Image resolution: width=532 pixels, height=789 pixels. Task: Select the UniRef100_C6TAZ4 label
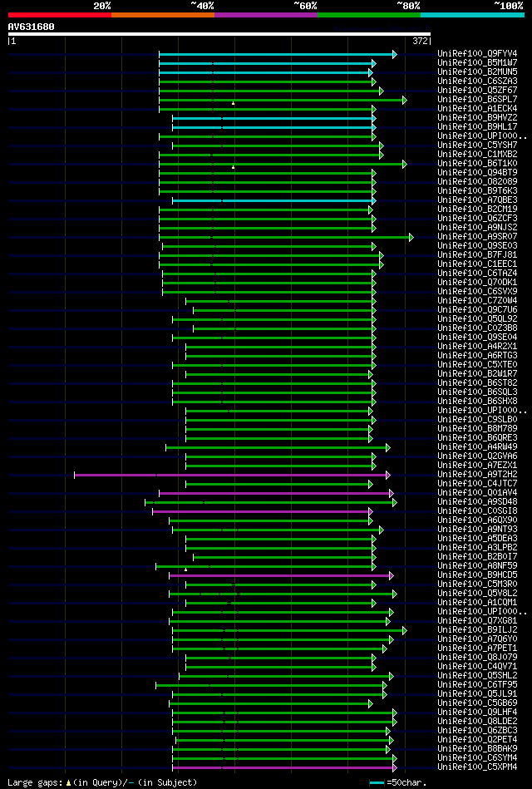tap(477, 273)
